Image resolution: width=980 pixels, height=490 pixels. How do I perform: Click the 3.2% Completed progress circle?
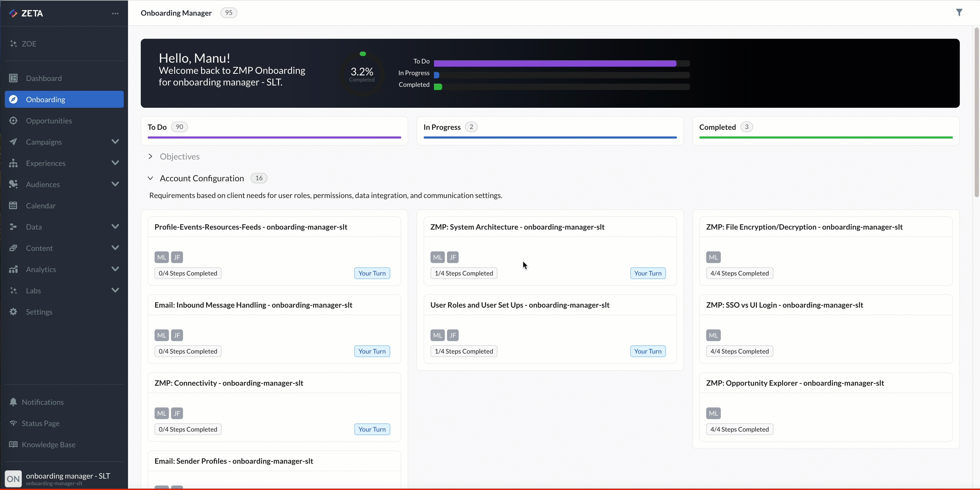[362, 74]
